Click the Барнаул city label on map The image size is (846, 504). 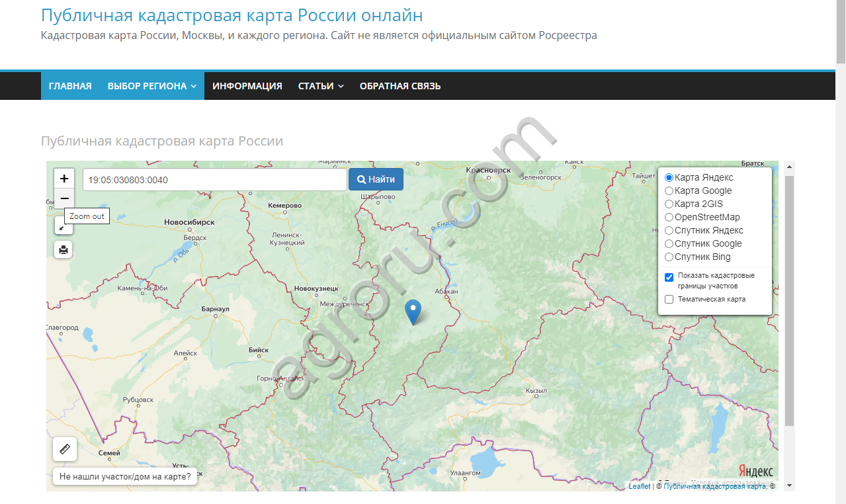[214, 309]
